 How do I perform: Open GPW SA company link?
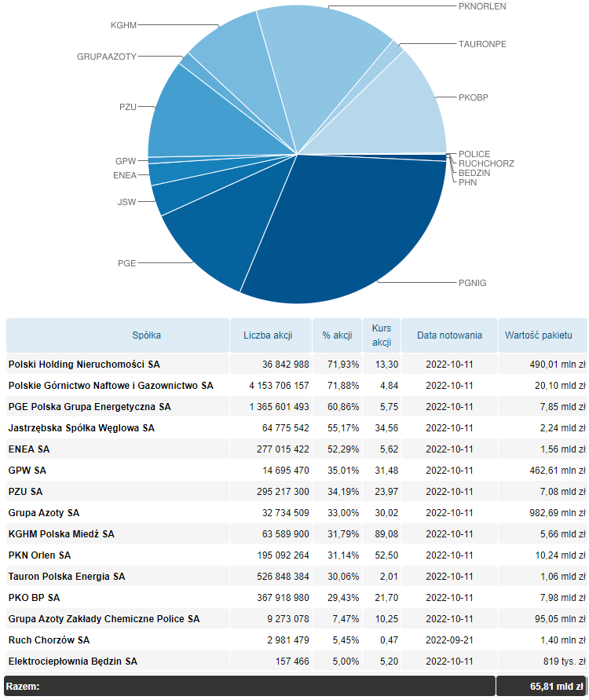27,470
